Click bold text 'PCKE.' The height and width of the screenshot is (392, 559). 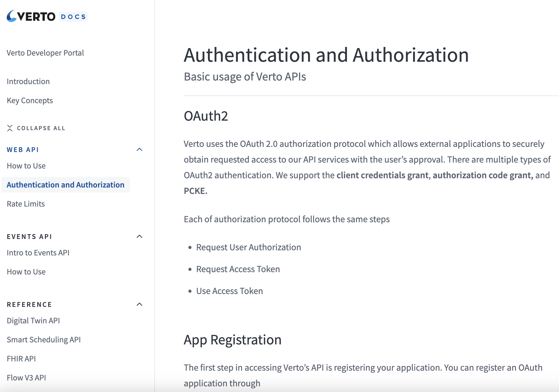(x=196, y=191)
